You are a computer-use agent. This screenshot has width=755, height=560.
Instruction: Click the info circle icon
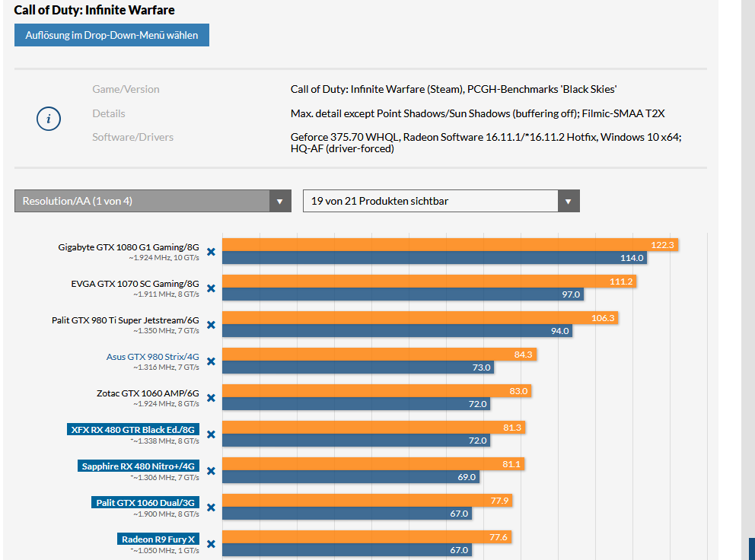pos(49,119)
